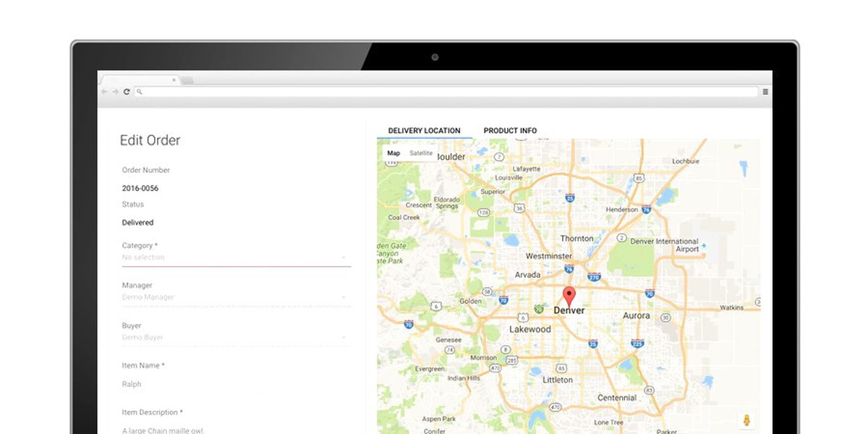This screenshot has width=868, height=434.
Task: Open the browser hamburger menu
Action: [765, 92]
